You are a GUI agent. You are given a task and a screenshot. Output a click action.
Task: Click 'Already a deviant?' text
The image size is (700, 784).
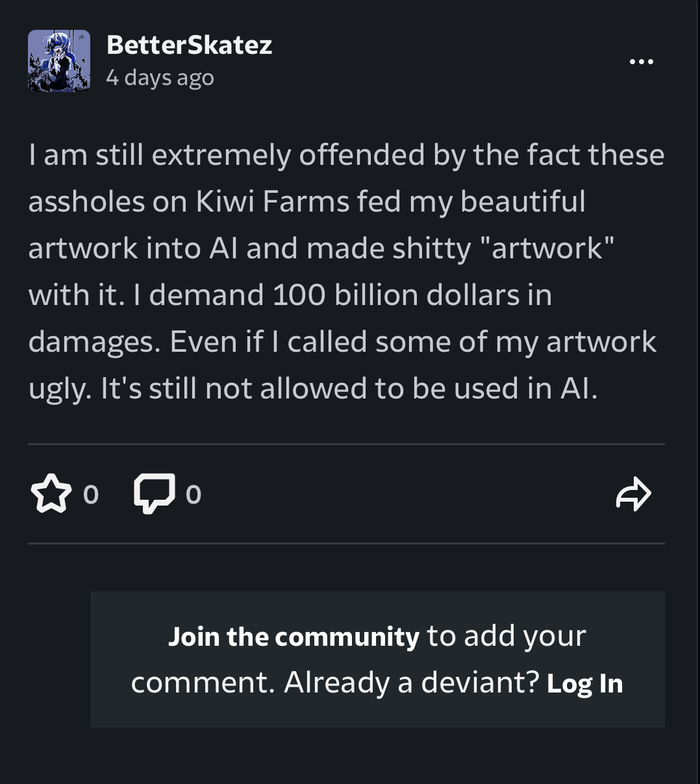412,682
